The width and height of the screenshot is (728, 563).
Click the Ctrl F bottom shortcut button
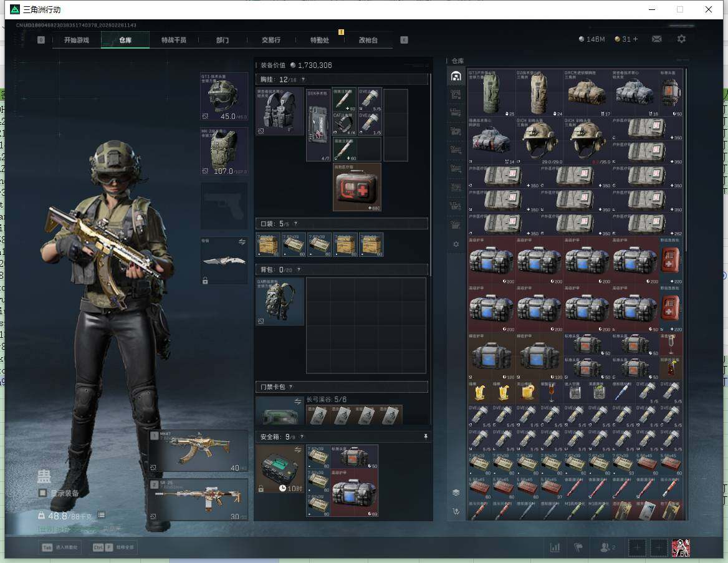(113, 547)
